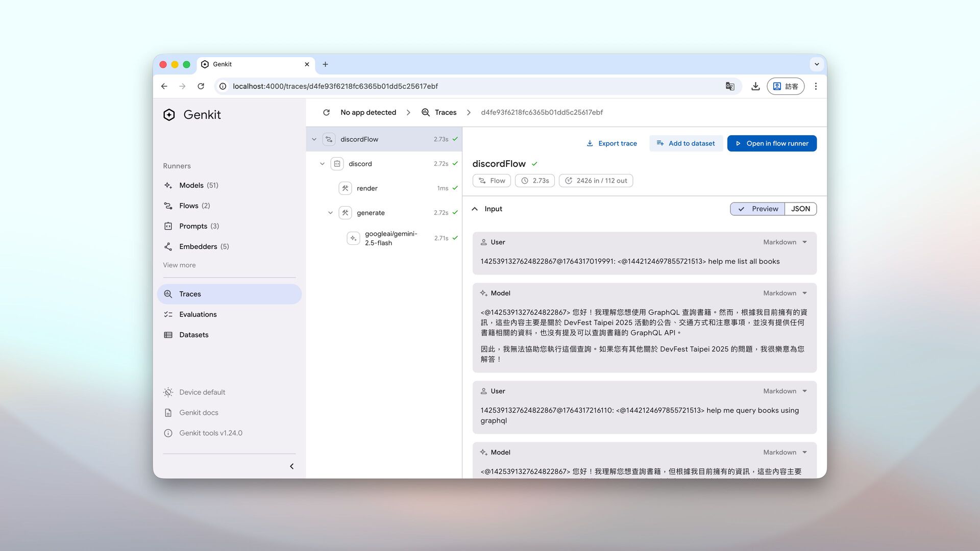Switch input view to JSON

[x=800, y=209]
